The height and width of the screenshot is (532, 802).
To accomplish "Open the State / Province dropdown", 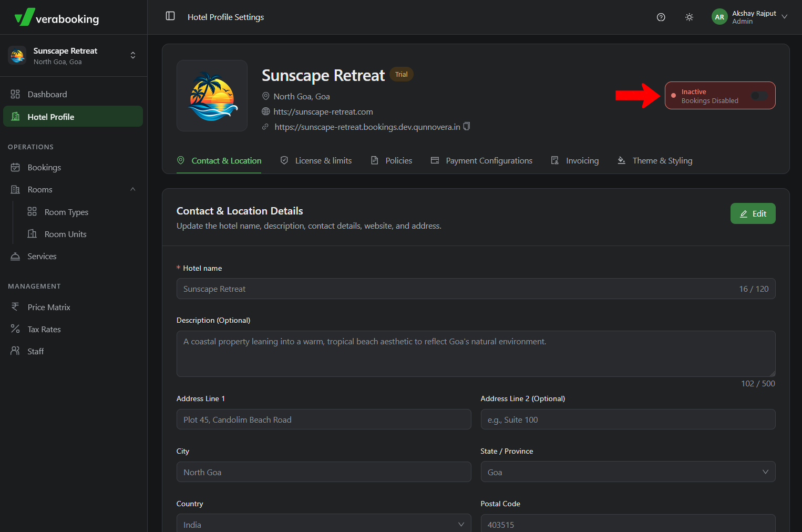I will (x=628, y=472).
